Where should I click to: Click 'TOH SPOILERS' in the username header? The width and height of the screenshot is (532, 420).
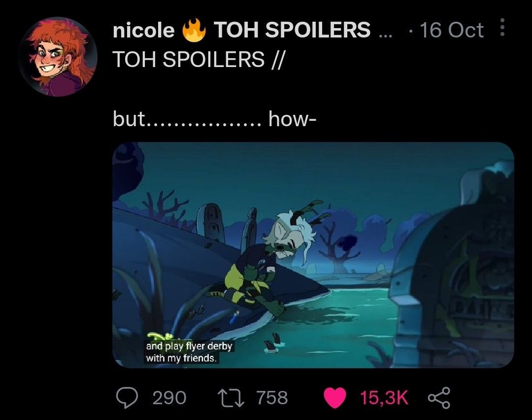click(x=292, y=30)
